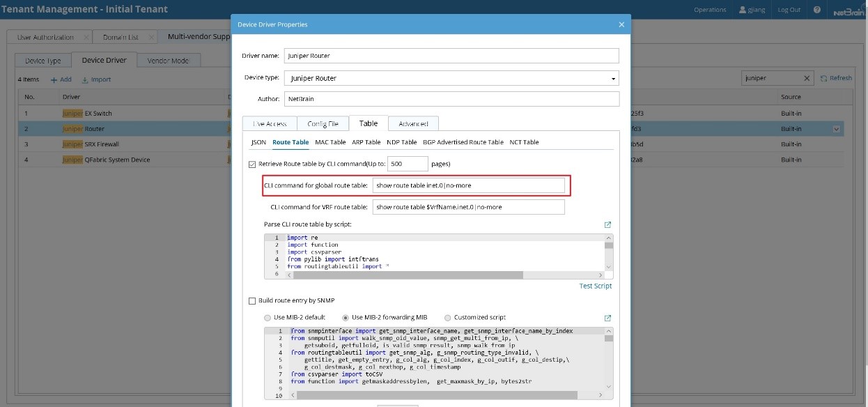Select the Juniper QFabric System Device row

click(430, 160)
